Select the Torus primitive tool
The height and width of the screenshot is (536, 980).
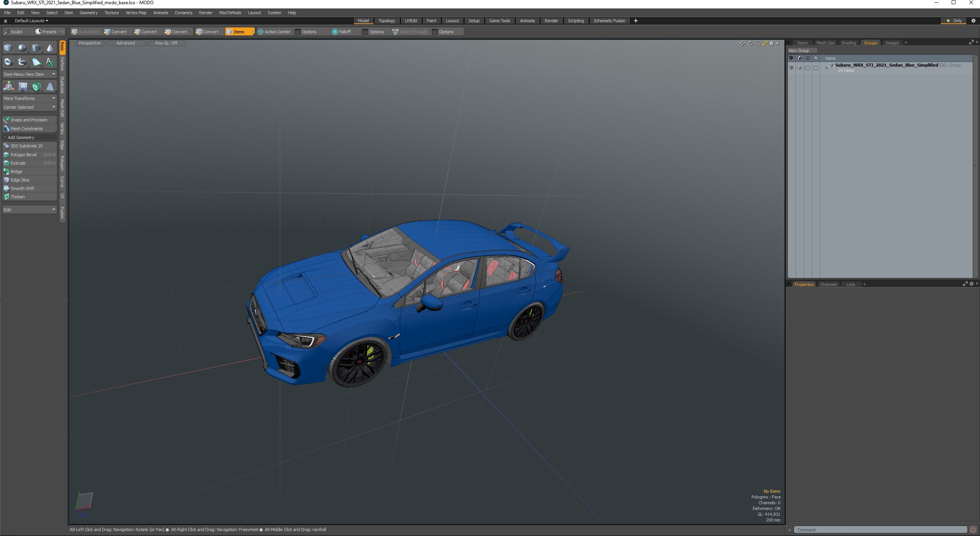pyautogui.click(x=8, y=62)
